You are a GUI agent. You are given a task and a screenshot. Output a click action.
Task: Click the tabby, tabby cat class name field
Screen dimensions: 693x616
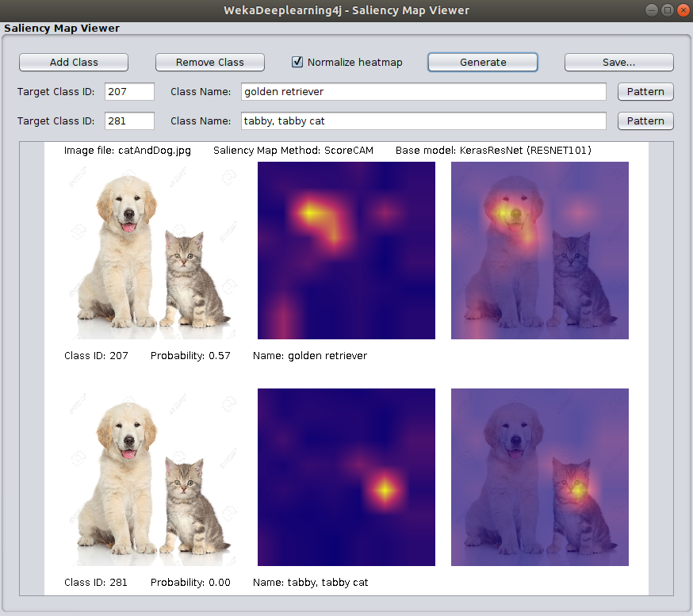tap(423, 121)
